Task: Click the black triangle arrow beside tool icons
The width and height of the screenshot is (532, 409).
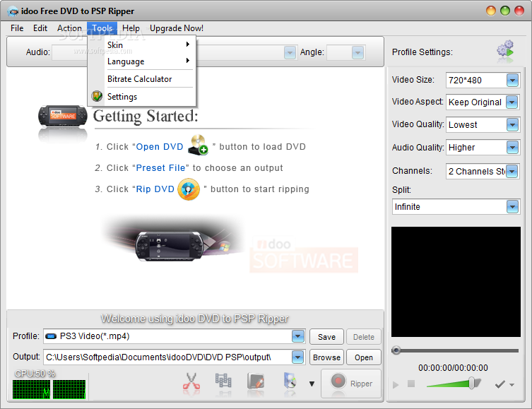Action: pyautogui.click(x=312, y=384)
